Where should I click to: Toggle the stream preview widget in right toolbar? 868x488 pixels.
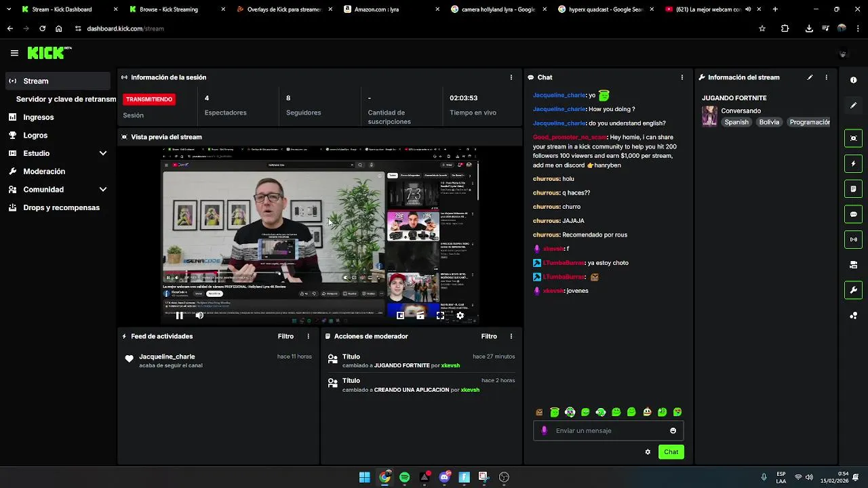point(853,138)
